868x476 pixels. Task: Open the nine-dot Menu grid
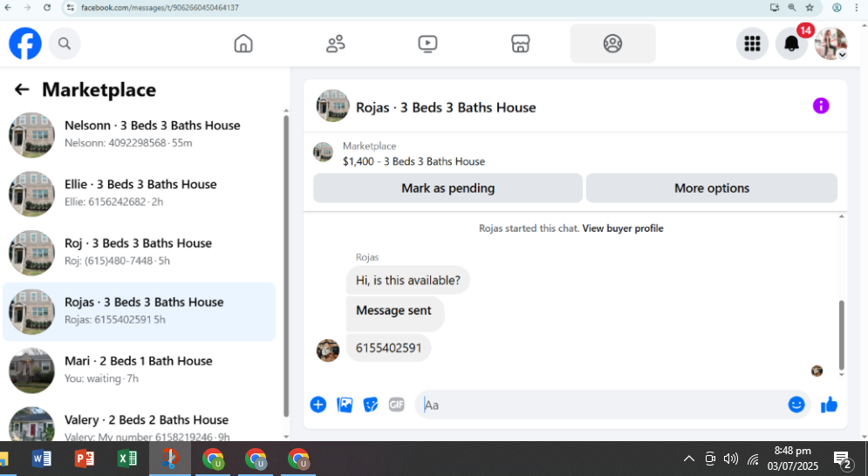752,44
